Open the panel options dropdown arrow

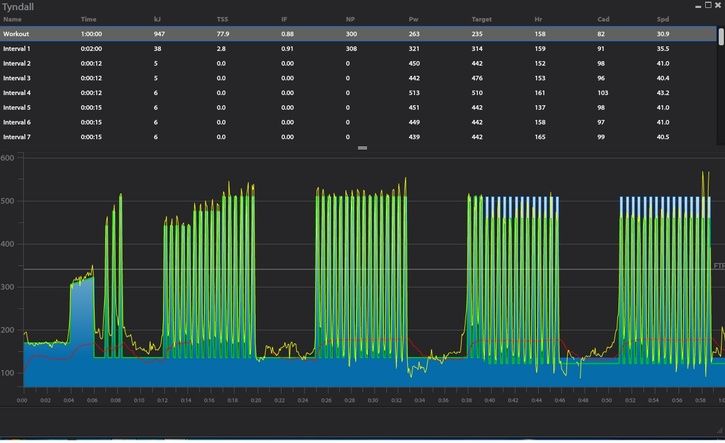coord(697,6)
